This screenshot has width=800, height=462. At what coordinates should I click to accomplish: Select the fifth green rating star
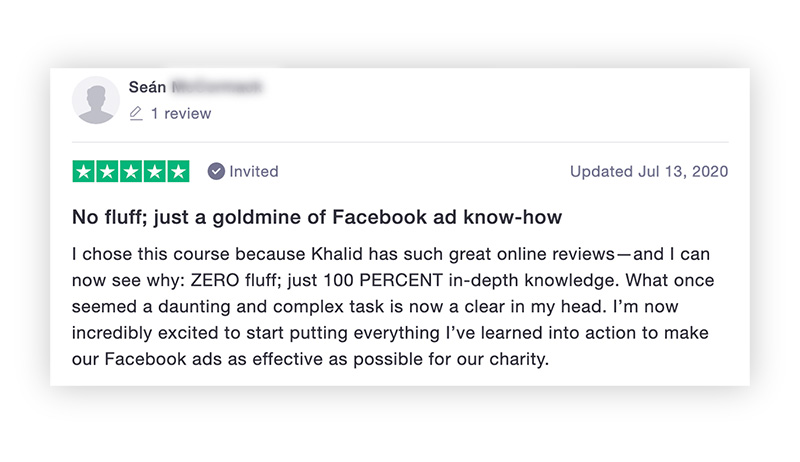pos(178,171)
